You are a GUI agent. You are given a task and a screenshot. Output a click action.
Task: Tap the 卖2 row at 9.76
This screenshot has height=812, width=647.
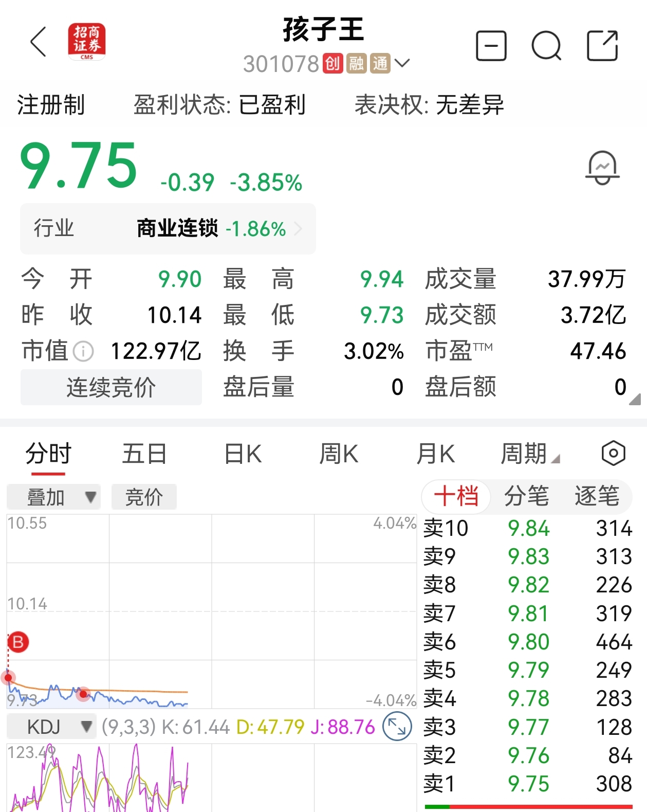(x=528, y=755)
